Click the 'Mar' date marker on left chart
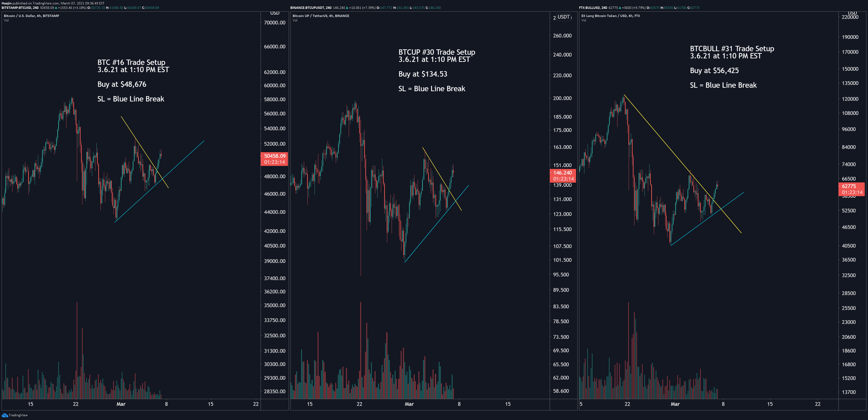Viewport: 868px width, 420px height. tap(121, 404)
